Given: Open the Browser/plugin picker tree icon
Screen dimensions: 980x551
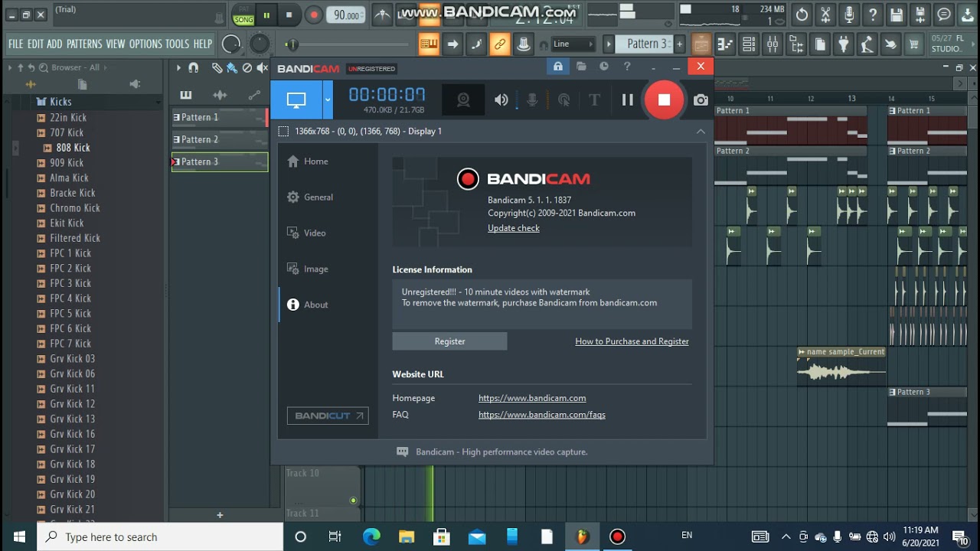Looking at the screenshot, I should coord(796,44).
